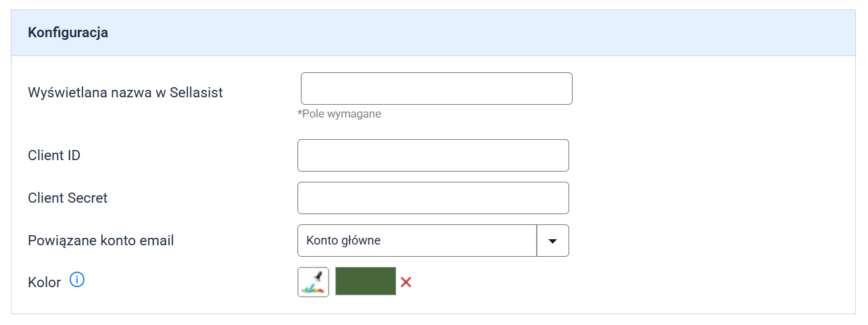The width and height of the screenshot is (868, 325).
Task: Remove the selected color with red X
Action: tap(406, 282)
